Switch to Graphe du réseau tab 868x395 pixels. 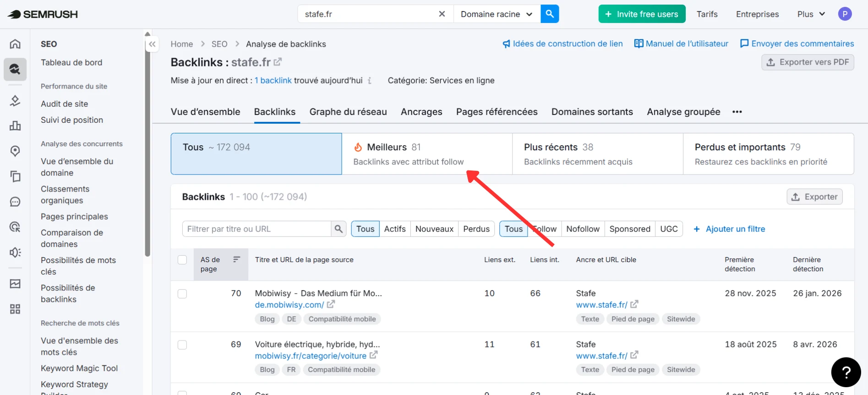[x=348, y=112]
